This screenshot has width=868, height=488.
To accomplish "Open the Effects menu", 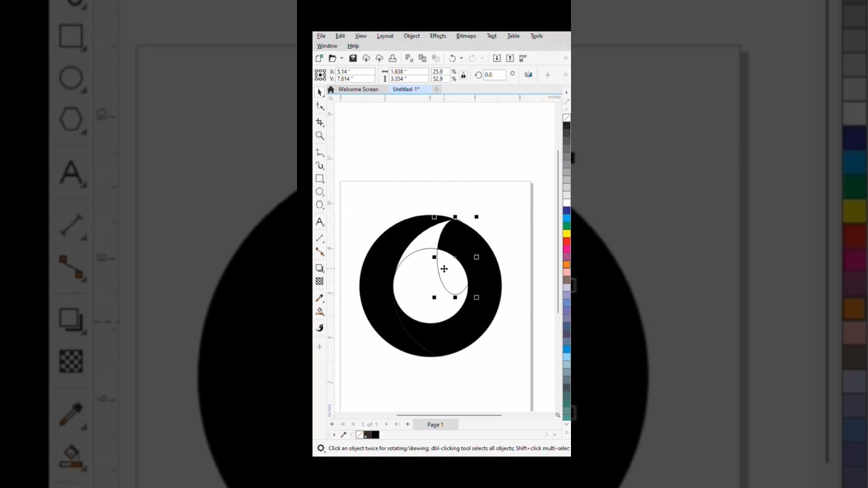I will pos(438,36).
